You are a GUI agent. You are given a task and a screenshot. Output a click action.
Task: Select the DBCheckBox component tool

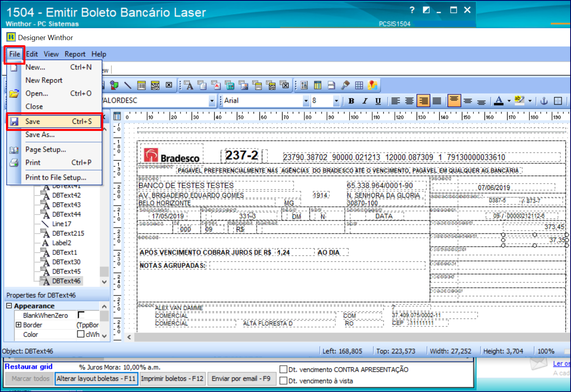[285, 85]
